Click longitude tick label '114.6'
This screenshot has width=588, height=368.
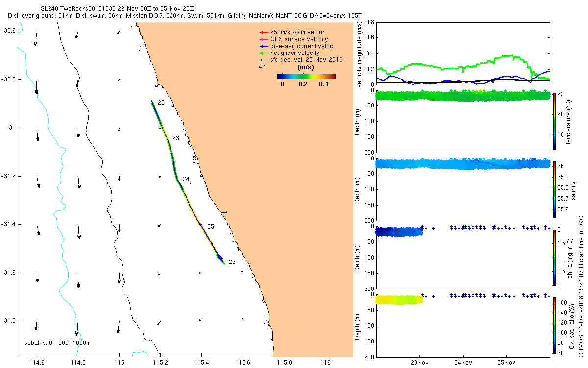click(x=37, y=363)
